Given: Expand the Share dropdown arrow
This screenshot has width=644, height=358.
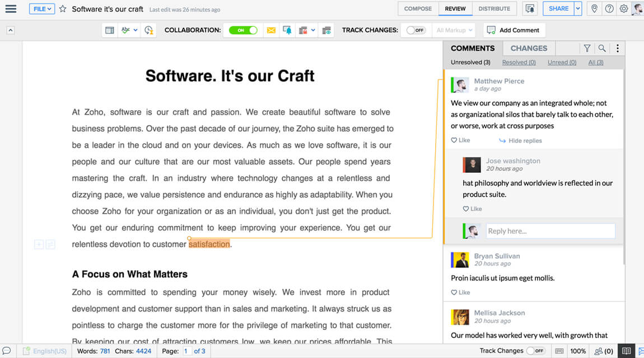Looking at the screenshot, I should point(578,9).
